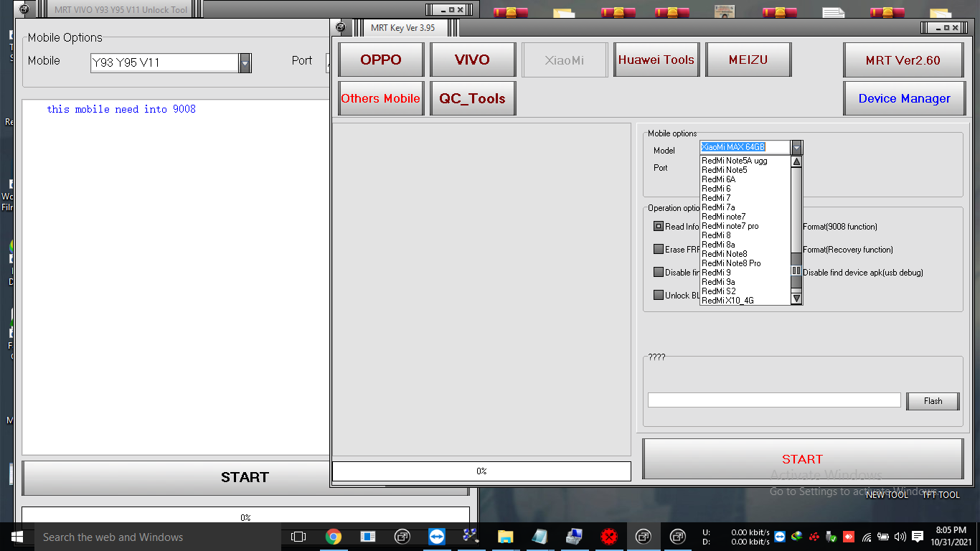The height and width of the screenshot is (551, 980).
Task: Switch to MRT Ver2.60
Action: point(903,60)
